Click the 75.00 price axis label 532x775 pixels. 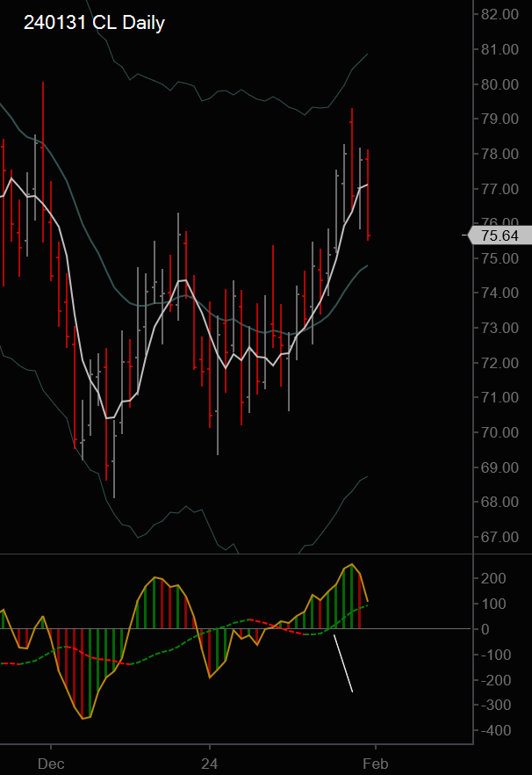[x=500, y=258]
